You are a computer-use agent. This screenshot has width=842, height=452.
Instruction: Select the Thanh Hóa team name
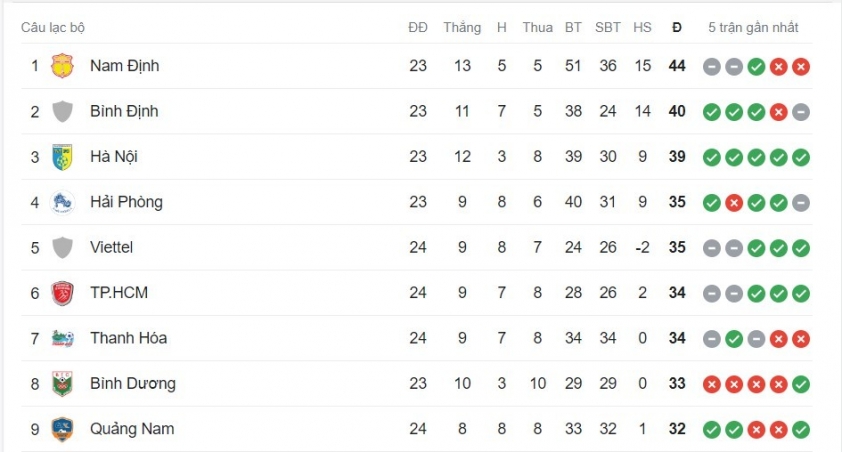tap(128, 338)
